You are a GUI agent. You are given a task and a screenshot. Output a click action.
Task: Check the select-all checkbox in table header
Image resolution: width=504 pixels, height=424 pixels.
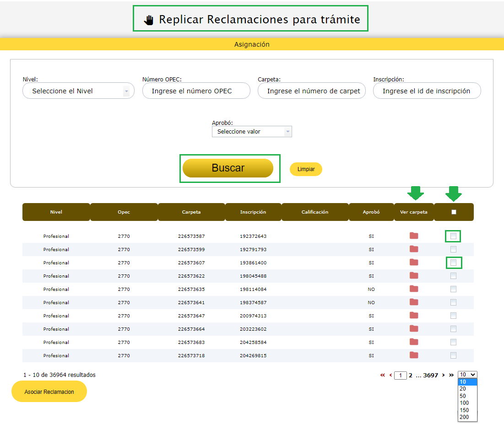(454, 212)
